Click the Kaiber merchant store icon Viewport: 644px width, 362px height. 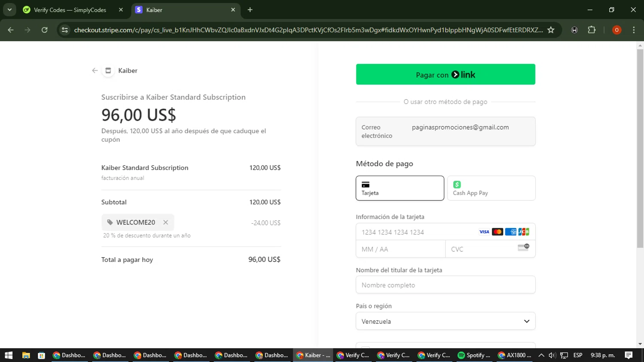coord(108,70)
